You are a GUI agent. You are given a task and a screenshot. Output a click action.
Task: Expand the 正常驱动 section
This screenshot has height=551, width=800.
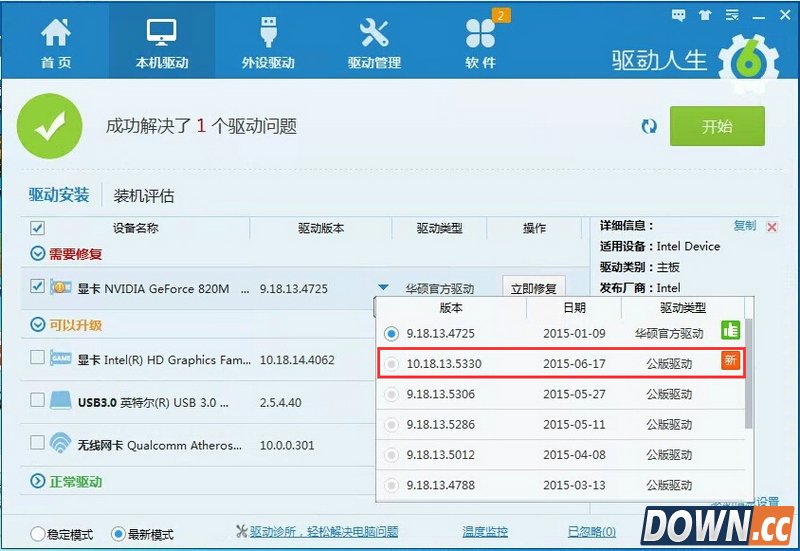coord(38,482)
